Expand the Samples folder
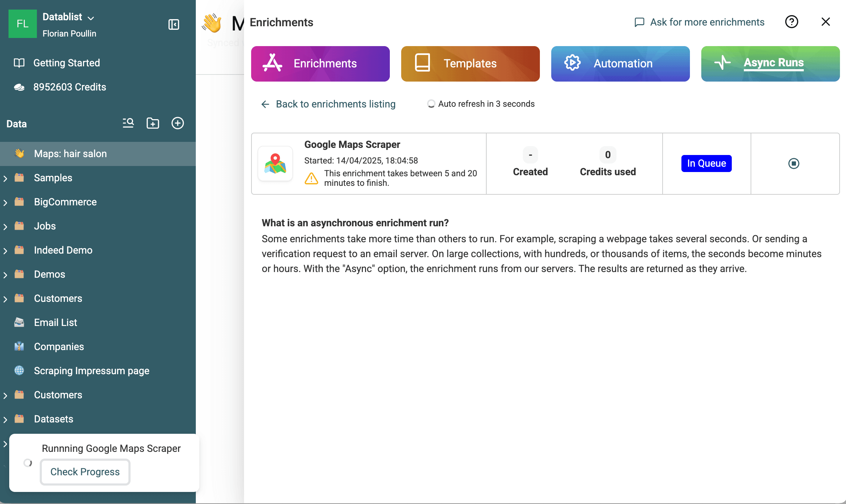This screenshot has width=846, height=504. click(x=5, y=178)
